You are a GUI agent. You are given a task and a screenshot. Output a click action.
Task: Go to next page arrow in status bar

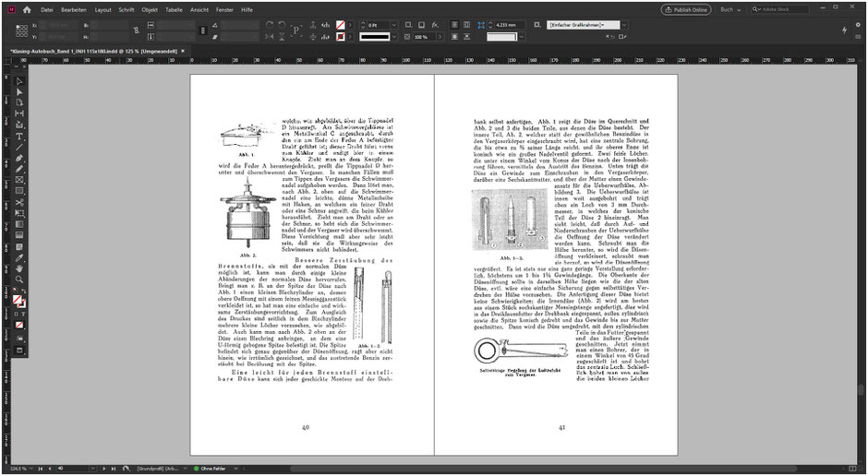104,469
